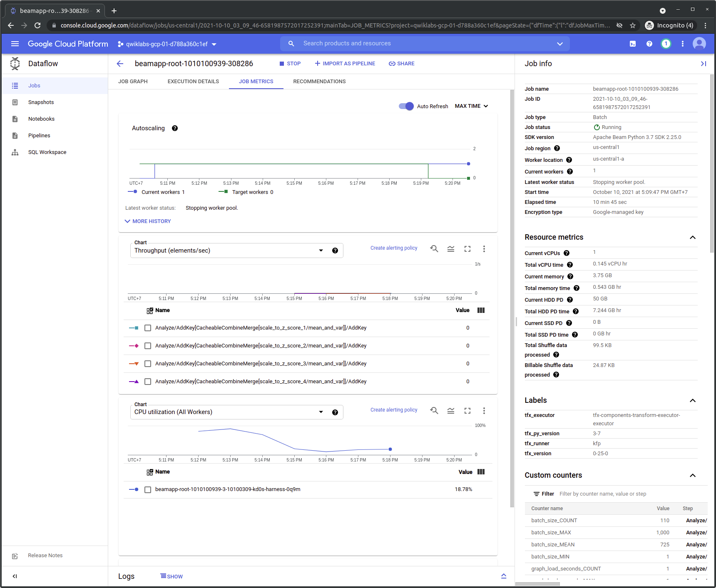Click the main metrics vertical scrollbar

coord(512,298)
